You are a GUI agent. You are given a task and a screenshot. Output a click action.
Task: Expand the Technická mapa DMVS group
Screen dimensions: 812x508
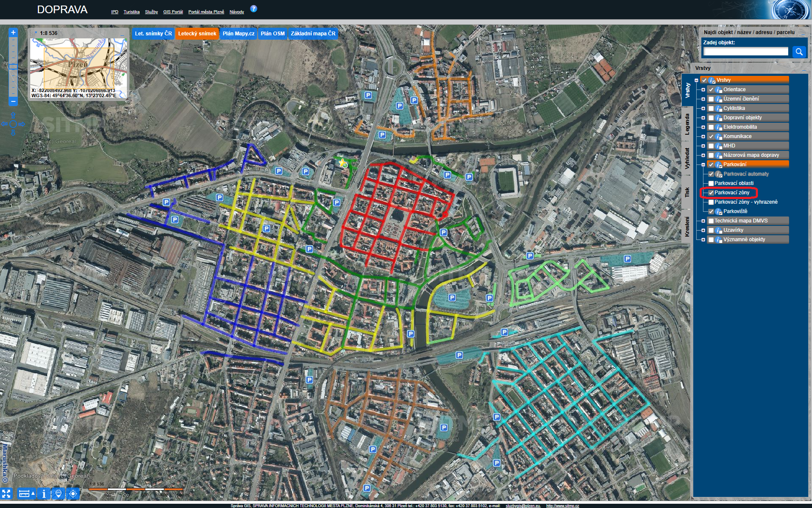(703, 221)
